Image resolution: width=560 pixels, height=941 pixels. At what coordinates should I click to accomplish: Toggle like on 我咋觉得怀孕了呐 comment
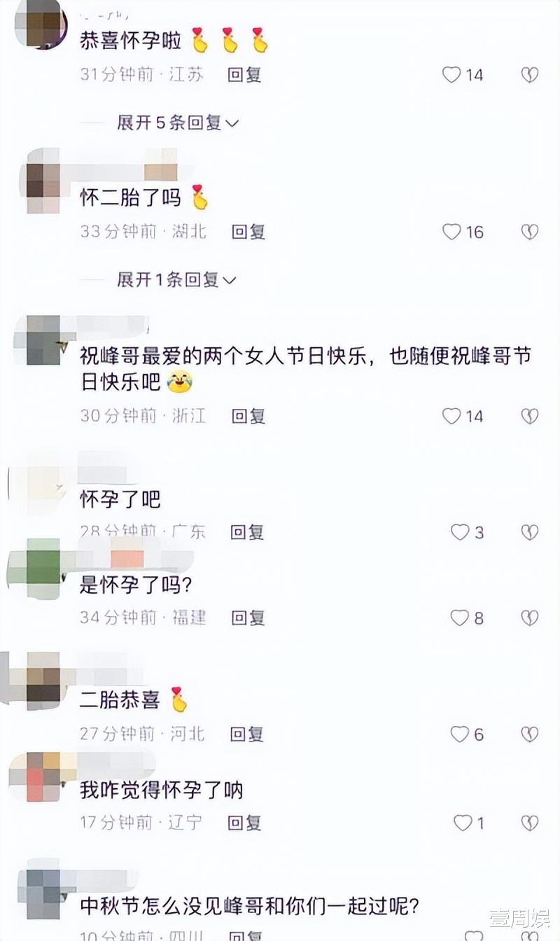click(463, 823)
